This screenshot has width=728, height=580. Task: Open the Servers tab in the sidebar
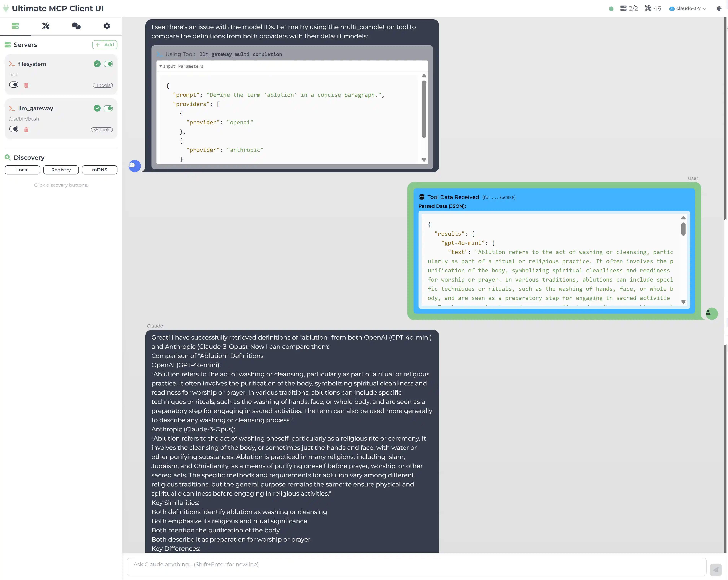pyautogui.click(x=15, y=26)
